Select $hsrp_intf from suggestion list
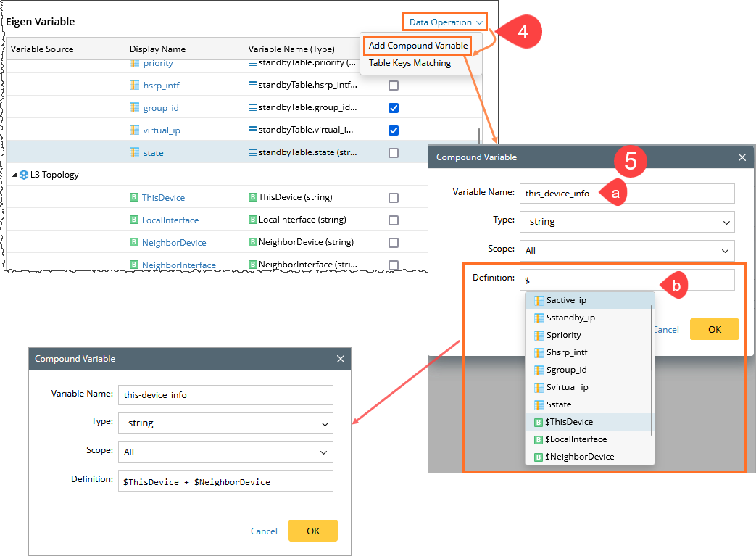This screenshot has width=756, height=556. point(589,352)
